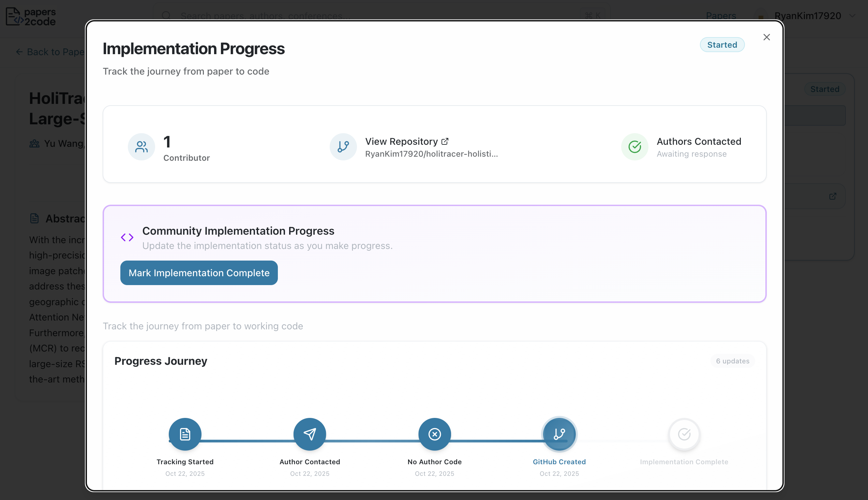This screenshot has height=500, width=868.
Task: Click the Started status badge in the dialog
Action: (x=722, y=45)
